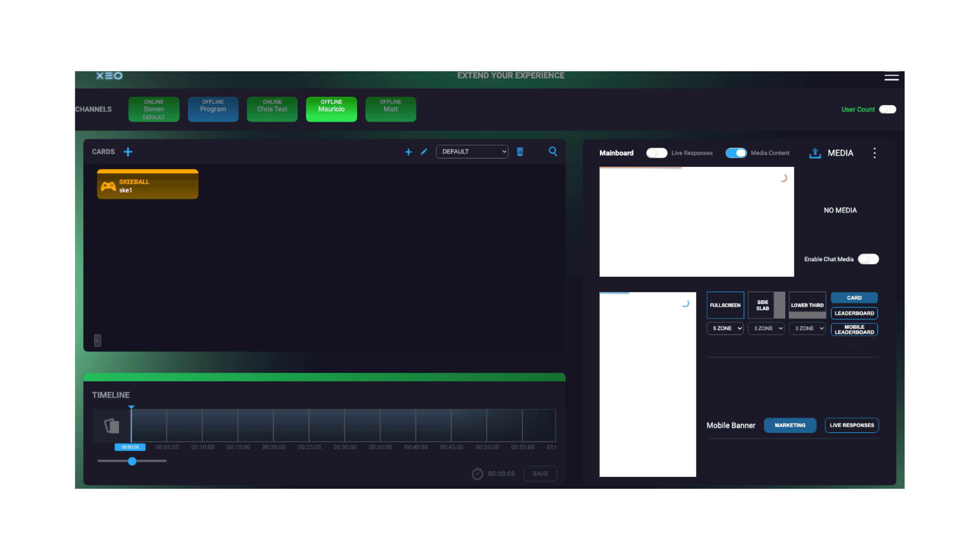980x560 pixels.
Task: Edit the card group with the pencil icon
Action: coord(423,151)
